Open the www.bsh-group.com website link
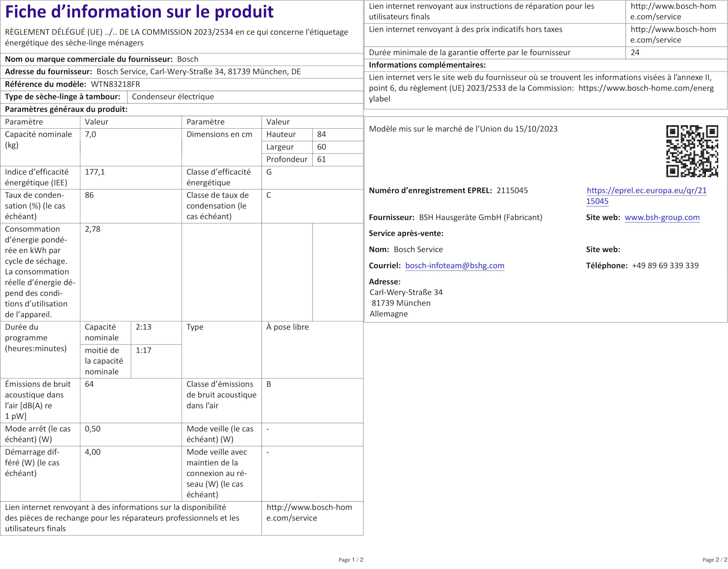This screenshot has width=728, height=569. (x=662, y=217)
